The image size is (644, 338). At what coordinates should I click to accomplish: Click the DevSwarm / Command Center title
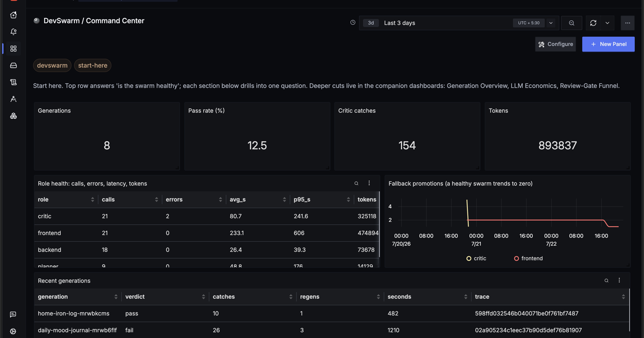94,21
